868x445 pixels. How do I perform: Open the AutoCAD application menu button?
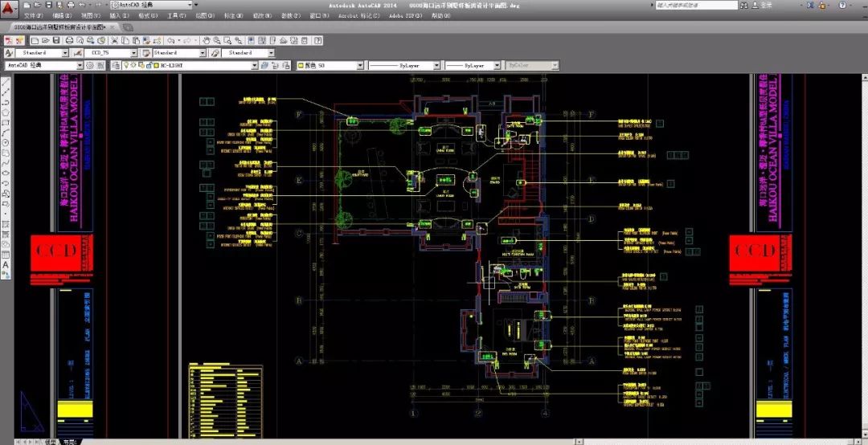pos(7,6)
